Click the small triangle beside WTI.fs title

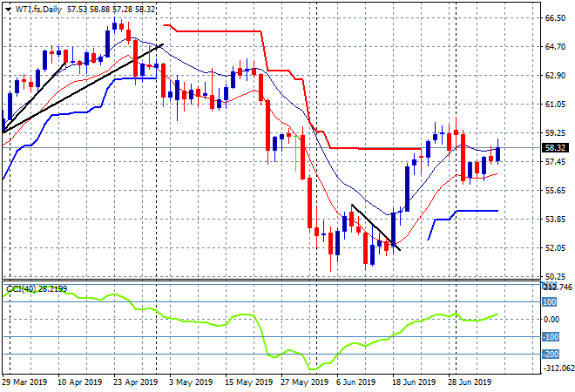coord(8,10)
